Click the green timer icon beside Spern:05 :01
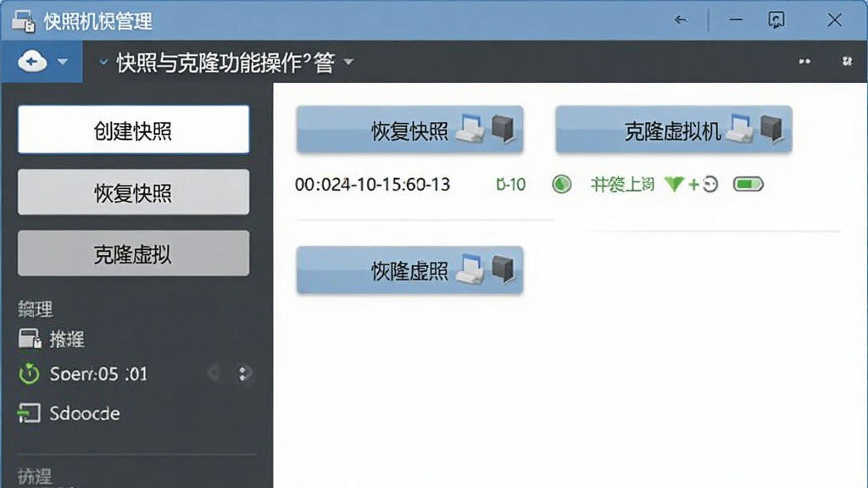 [29, 374]
